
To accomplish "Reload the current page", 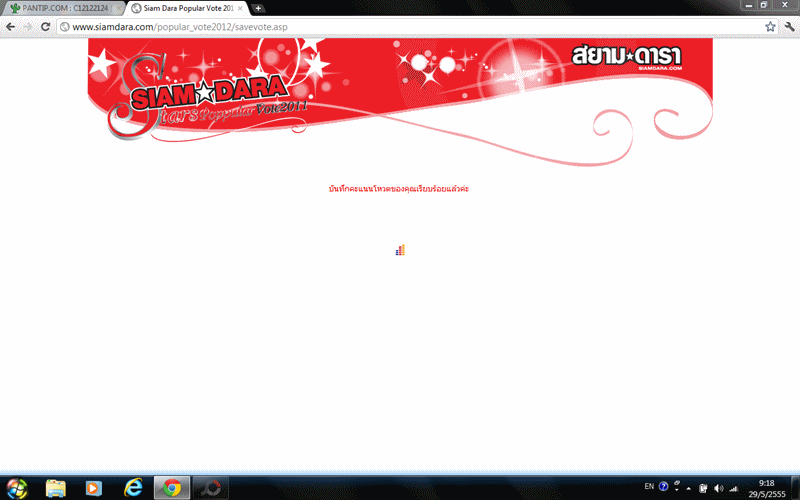I will [x=45, y=27].
